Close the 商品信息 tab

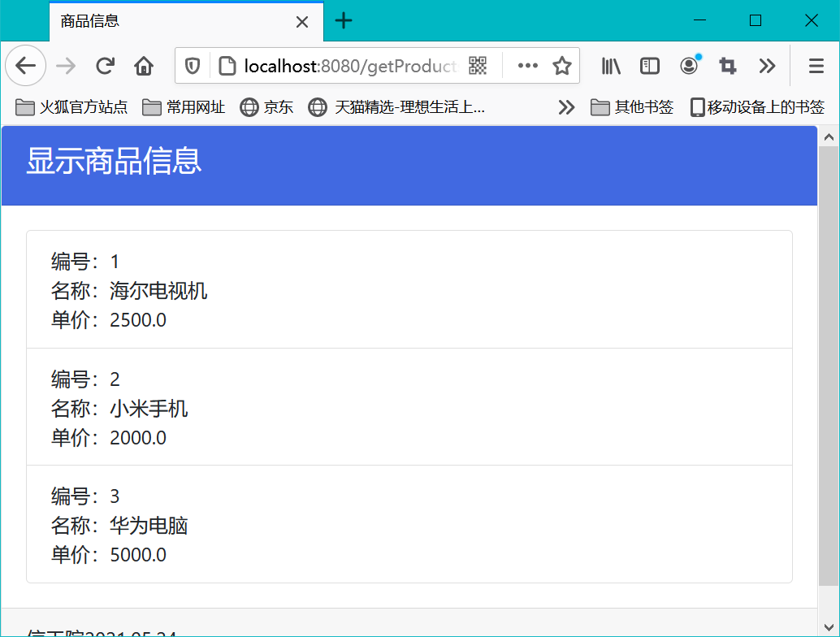[x=302, y=22]
